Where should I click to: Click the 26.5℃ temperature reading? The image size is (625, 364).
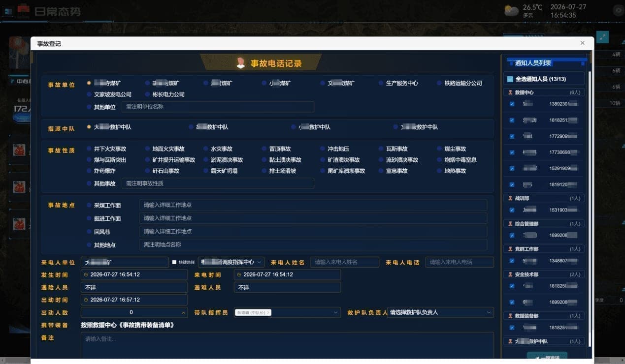pos(532,7)
